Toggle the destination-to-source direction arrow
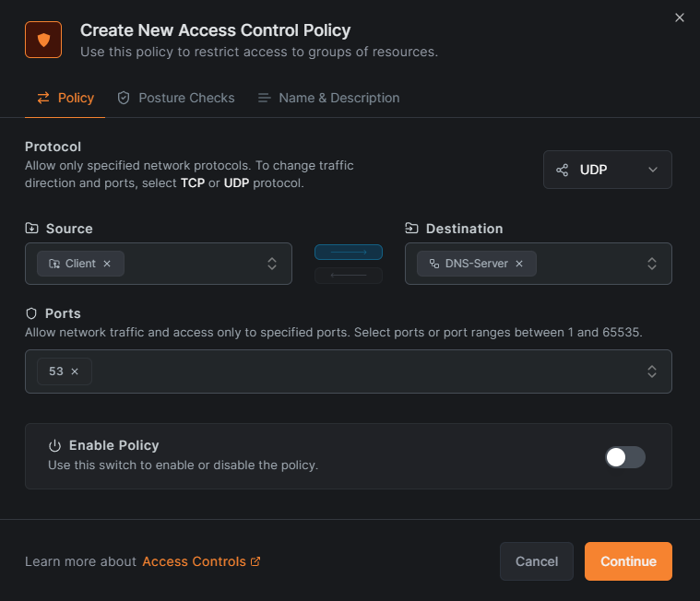 pos(349,276)
